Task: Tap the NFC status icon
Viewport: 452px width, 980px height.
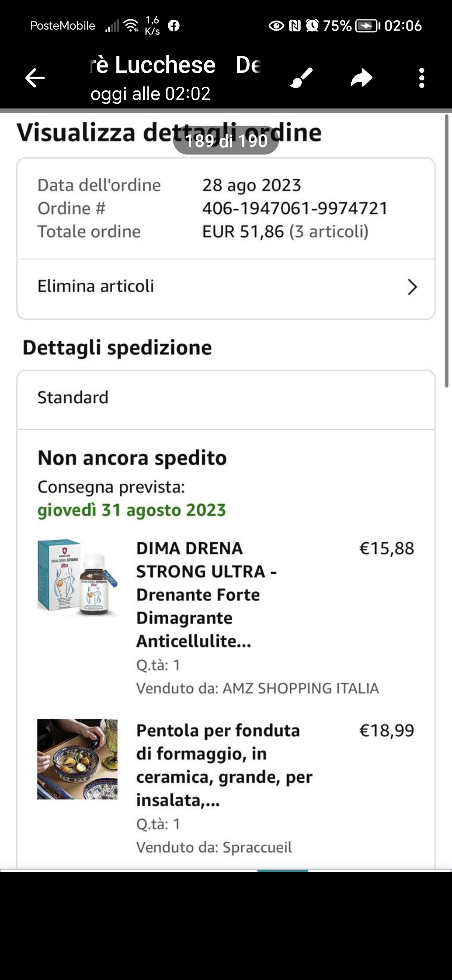Action: (x=295, y=26)
